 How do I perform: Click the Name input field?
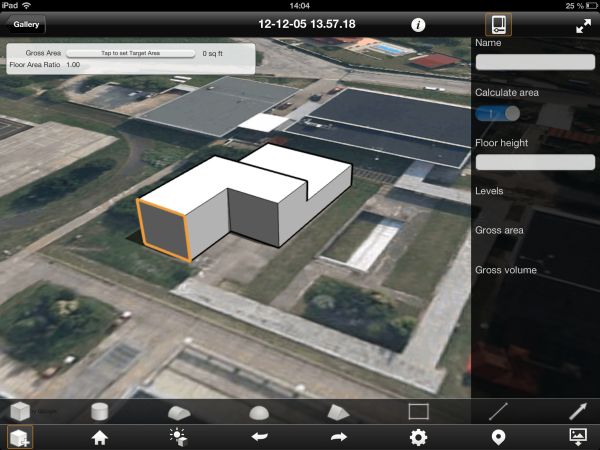(535, 63)
